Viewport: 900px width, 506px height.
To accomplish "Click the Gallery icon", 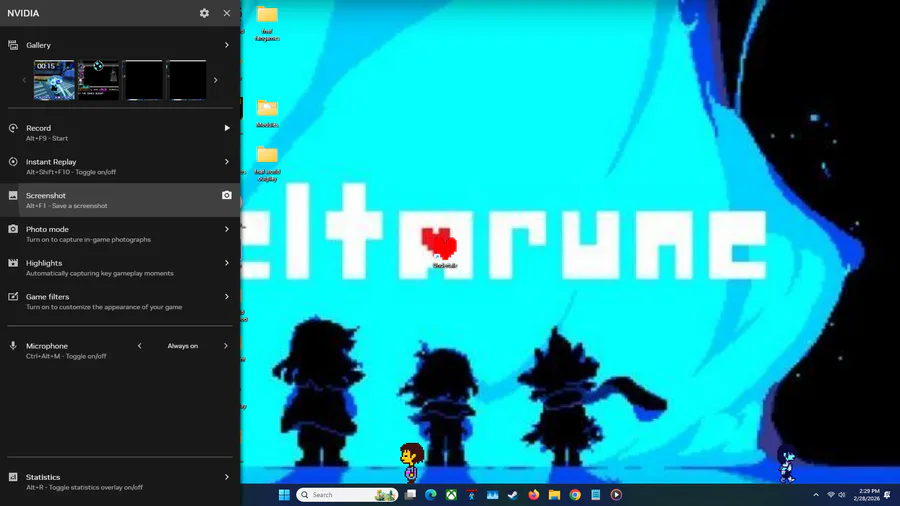I will 13,45.
